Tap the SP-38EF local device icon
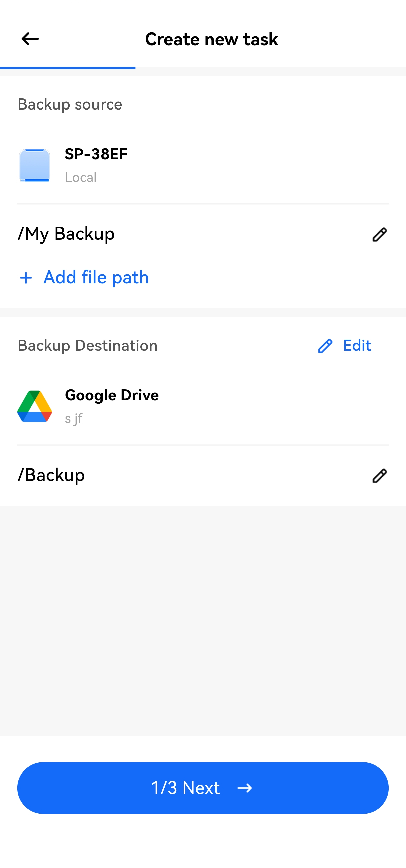Screen dimensions: 406x868 point(35,165)
